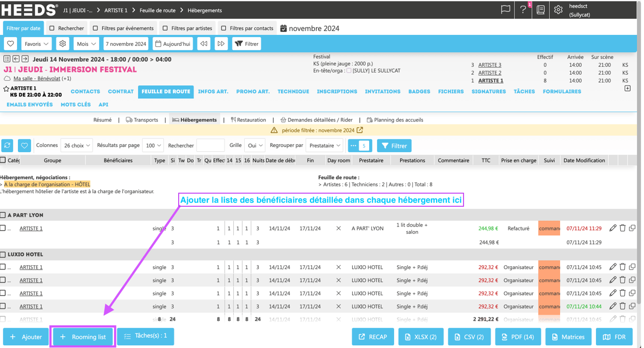Duplicate the A PART' LYON accommodation row
Image resolution: width=644 pixels, height=348 pixels.
(x=632, y=228)
